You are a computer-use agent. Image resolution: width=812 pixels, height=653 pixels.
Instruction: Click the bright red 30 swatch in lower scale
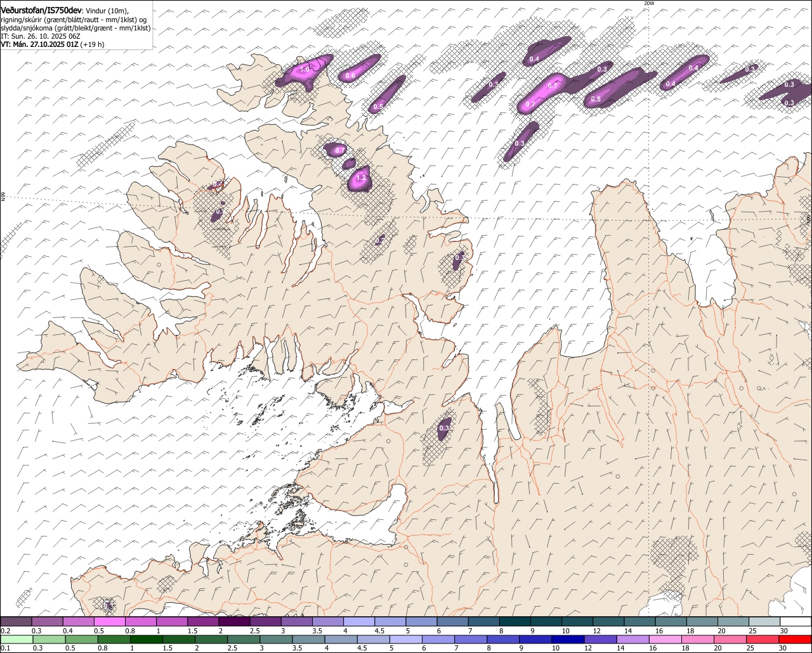pyautogui.click(x=796, y=639)
